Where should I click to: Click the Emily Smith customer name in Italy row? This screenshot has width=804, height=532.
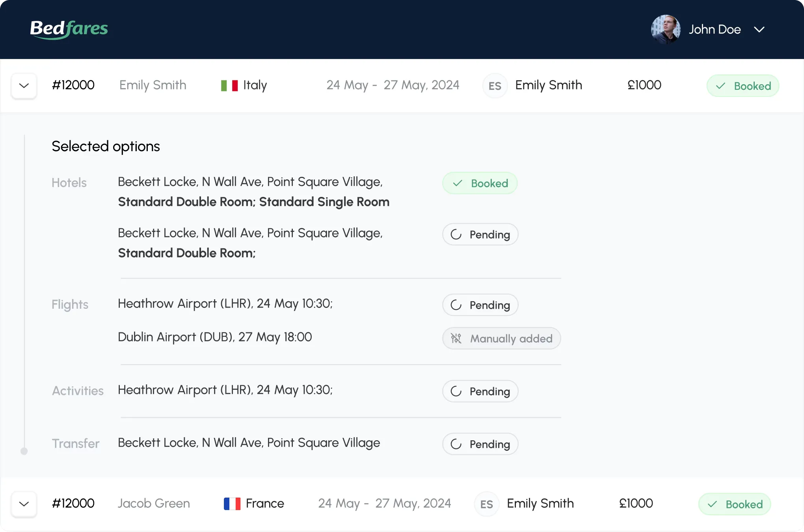(x=153, y=85)
